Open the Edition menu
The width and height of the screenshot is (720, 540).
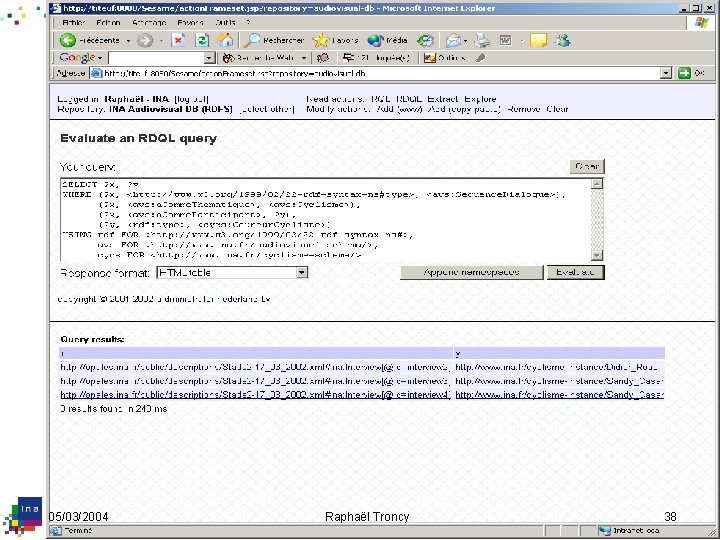108,22
